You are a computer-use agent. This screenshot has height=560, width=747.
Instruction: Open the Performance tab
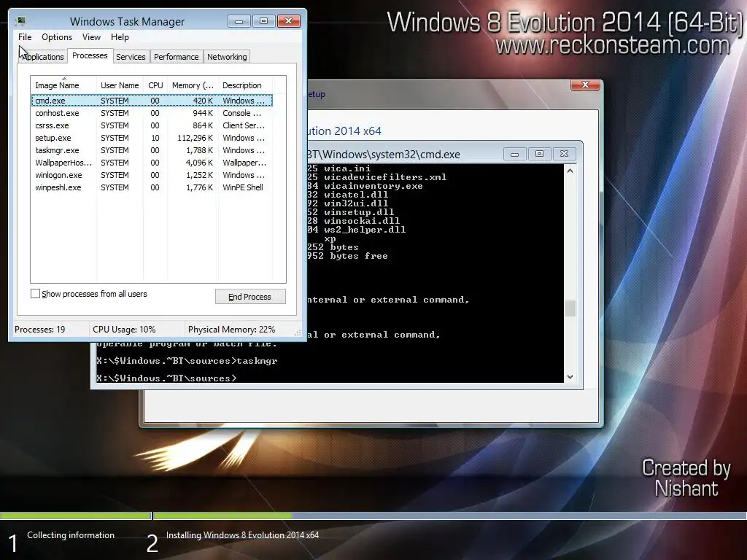point(176,57)
